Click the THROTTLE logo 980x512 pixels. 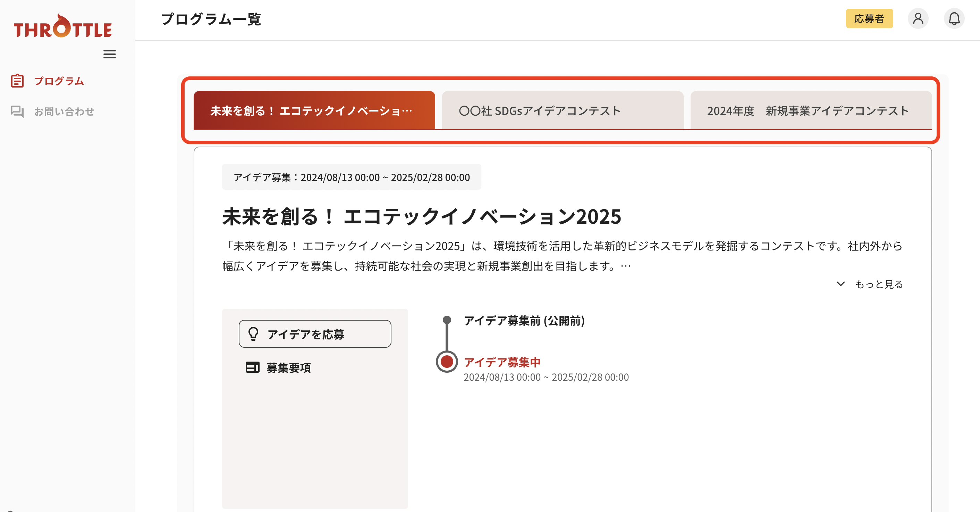[63, 26]
